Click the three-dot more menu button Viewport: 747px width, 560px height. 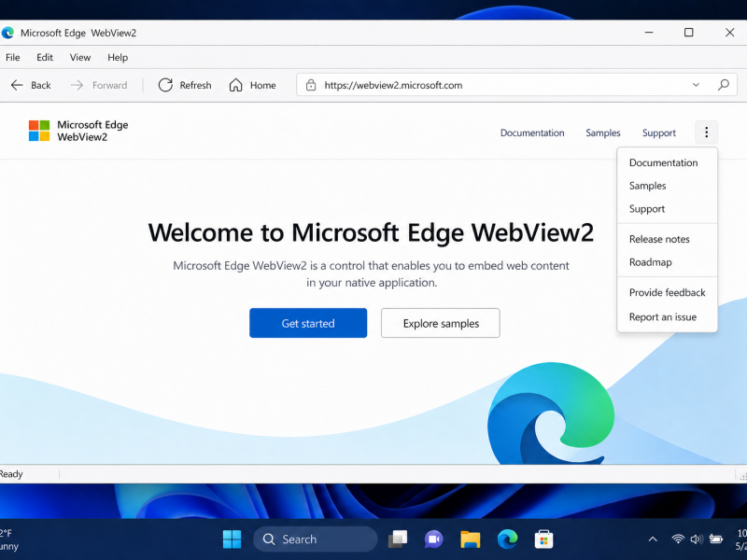[707, 132]
